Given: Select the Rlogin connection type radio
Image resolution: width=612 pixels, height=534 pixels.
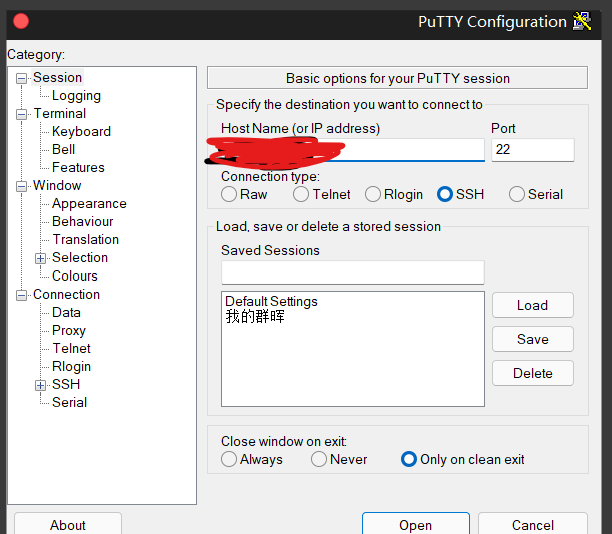Looking at the screenshot, I should point(373,194).
